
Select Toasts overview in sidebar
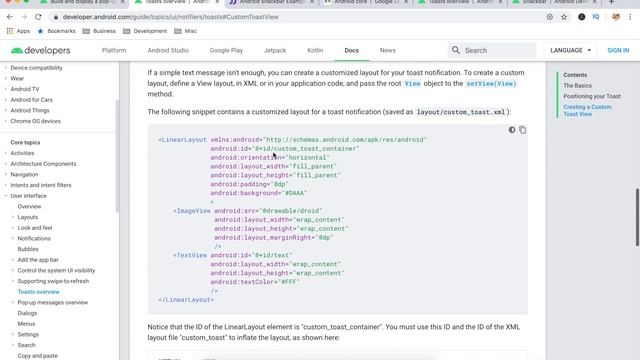click(38, 292)
